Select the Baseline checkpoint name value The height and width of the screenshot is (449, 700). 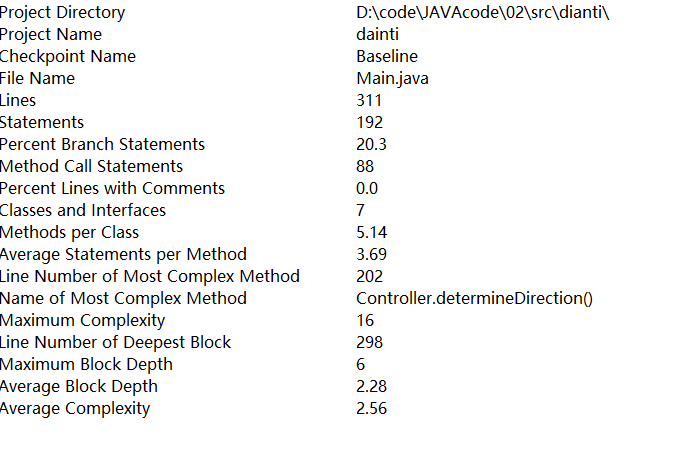click(387, 56)
